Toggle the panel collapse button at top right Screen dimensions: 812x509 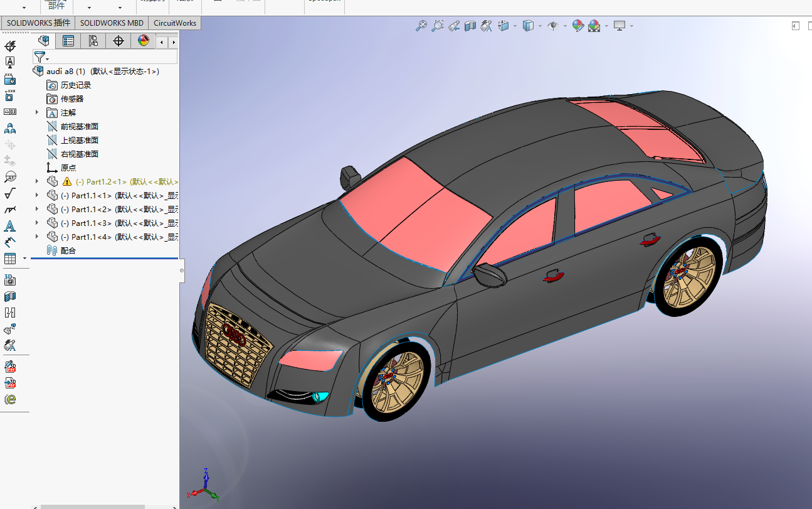pos(795,26)
